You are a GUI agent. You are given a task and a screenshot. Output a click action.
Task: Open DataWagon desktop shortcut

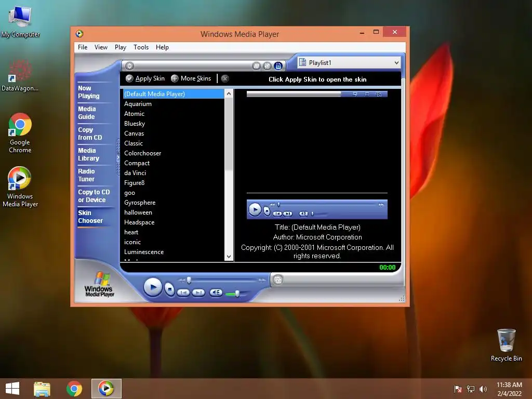point(20,75)
